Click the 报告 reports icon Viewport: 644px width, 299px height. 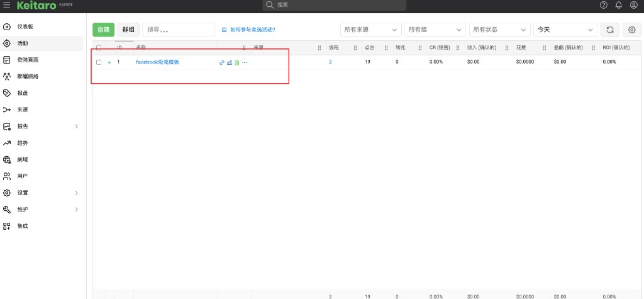(x=7, y=127)
